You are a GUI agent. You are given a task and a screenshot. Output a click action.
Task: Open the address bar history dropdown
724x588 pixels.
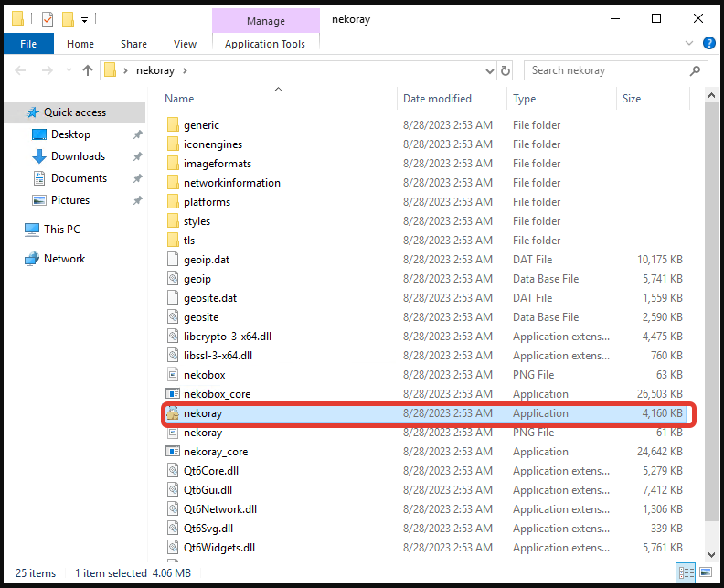pos(487,70)
